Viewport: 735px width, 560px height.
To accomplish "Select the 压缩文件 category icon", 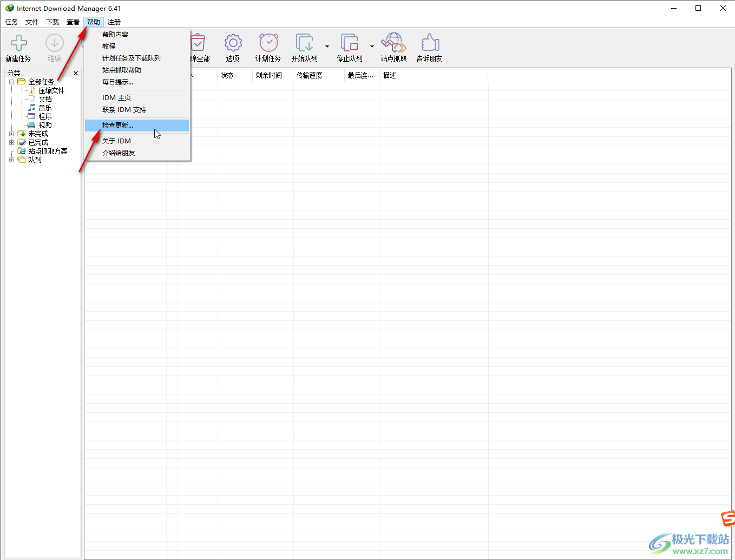I will tap(32, 90).
